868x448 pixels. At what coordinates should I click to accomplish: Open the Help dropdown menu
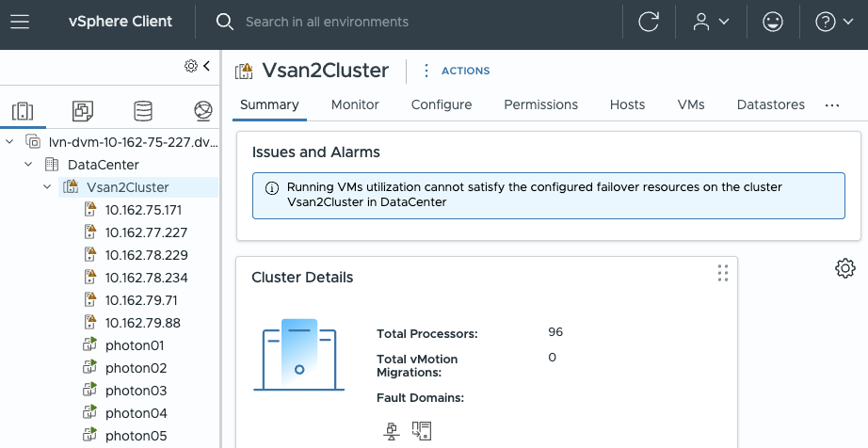pyautogui.click(x=832, y=22)
